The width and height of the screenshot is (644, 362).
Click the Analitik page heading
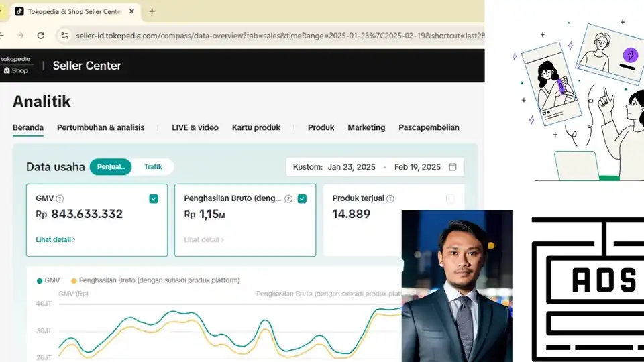tap(42, 101)
